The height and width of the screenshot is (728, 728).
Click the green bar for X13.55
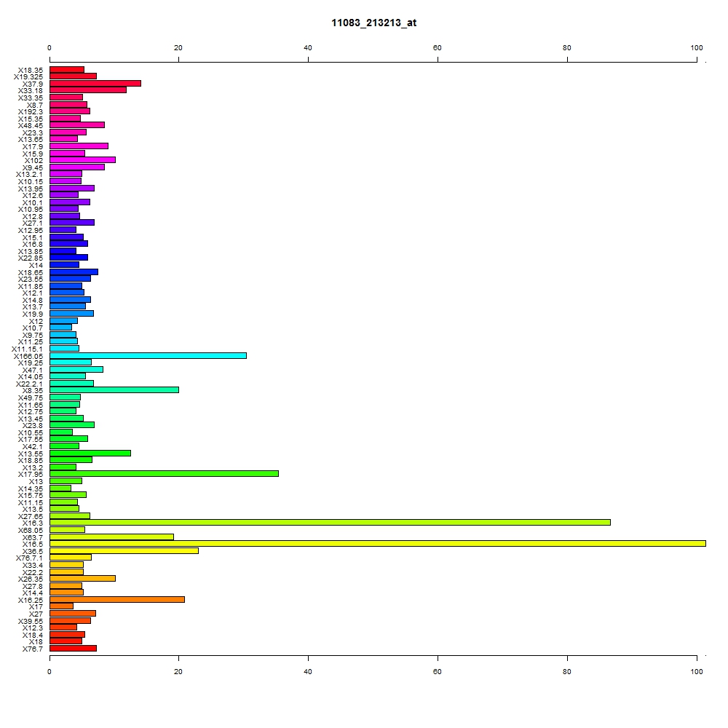click(x=90, y=453)
